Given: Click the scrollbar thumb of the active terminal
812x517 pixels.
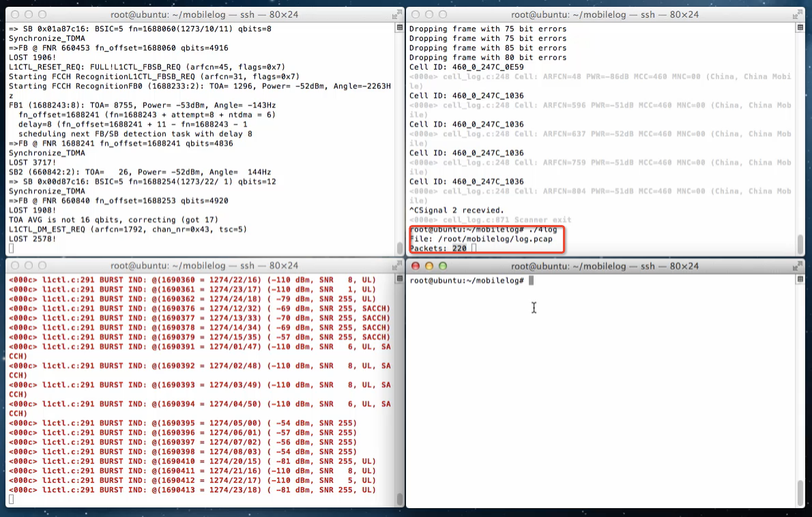Looking at the screenshot, I should [800, 491].
